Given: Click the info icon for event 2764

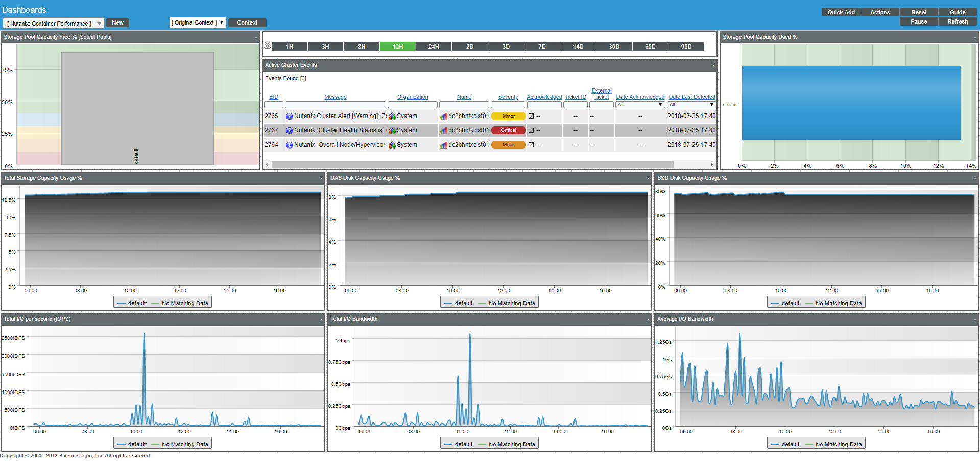Looking at the screenshot, I should (289, 145).
